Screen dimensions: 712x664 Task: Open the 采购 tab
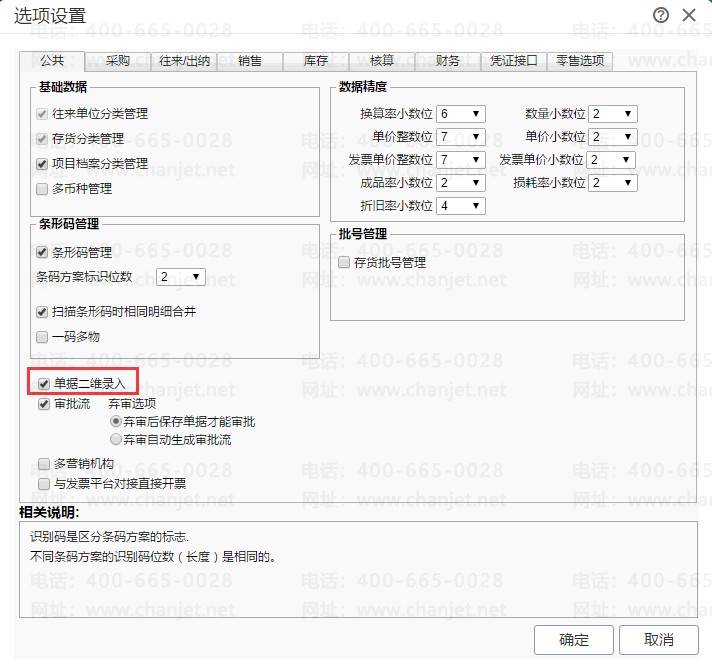tap(118, 61)
